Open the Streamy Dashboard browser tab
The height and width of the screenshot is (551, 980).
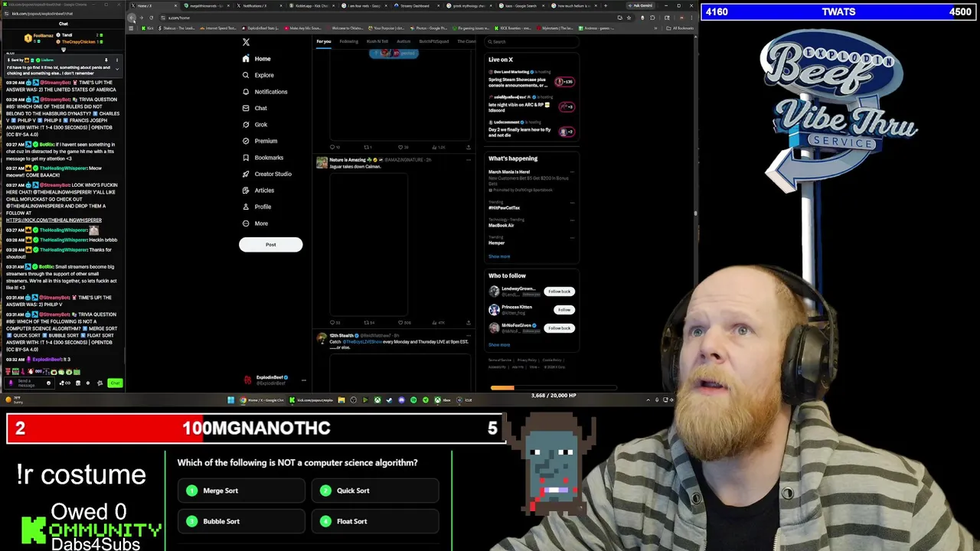click(418, 6)
